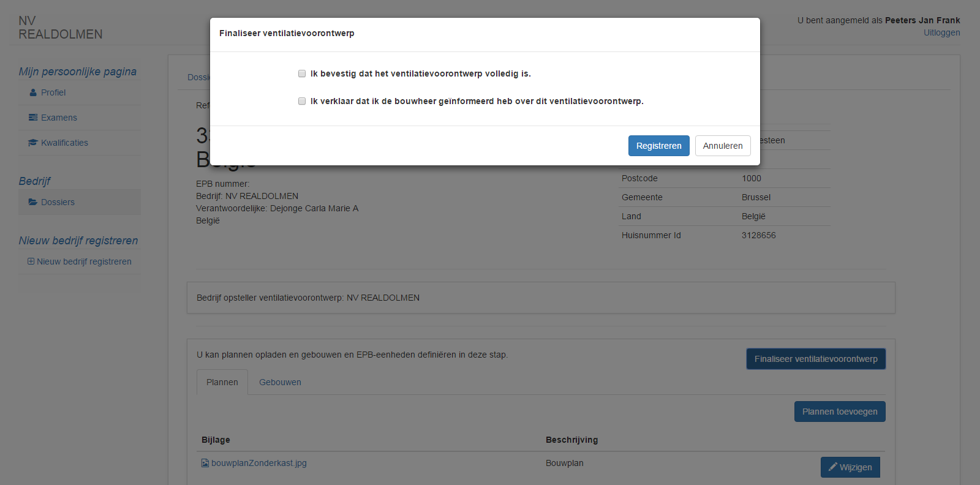Click the Examens list icon
Image resolution: width=980 pixels, height=485 pixels.
(33, 118)
